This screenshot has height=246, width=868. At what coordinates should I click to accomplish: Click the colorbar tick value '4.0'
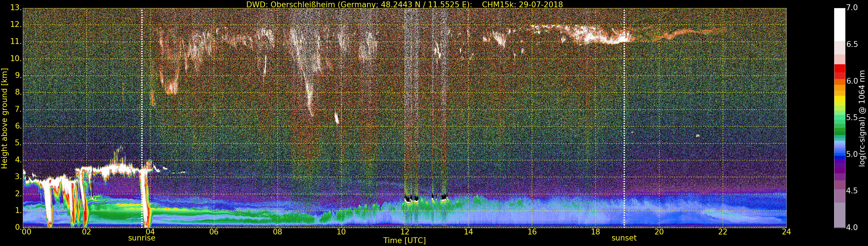pos(852,227)
